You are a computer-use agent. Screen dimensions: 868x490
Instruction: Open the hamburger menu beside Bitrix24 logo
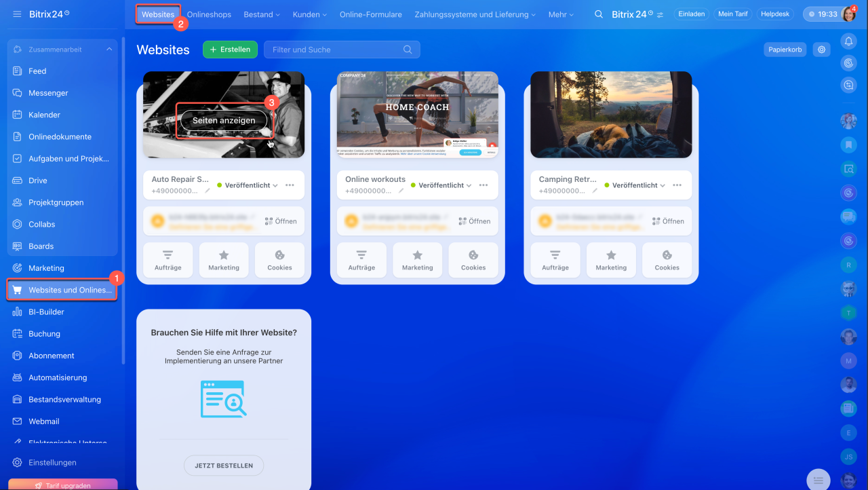[x=17, y=14]
